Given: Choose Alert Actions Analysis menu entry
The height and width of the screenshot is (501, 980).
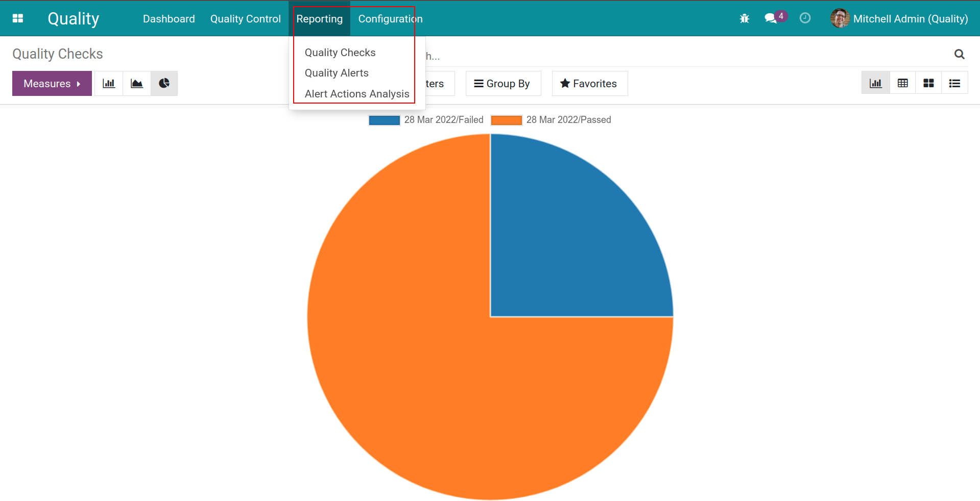Looking at the screenshot, I should click(357, 94).
